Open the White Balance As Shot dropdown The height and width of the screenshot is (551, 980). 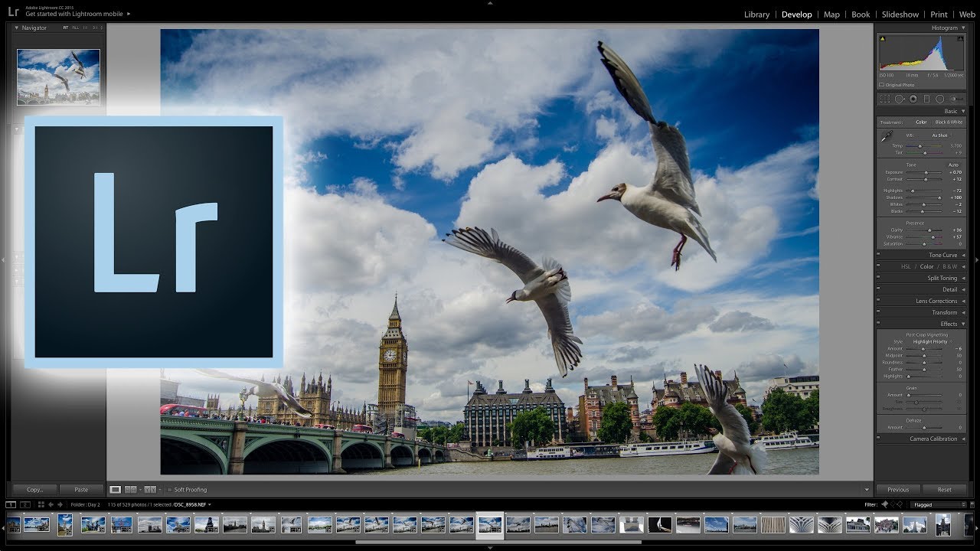941,135
